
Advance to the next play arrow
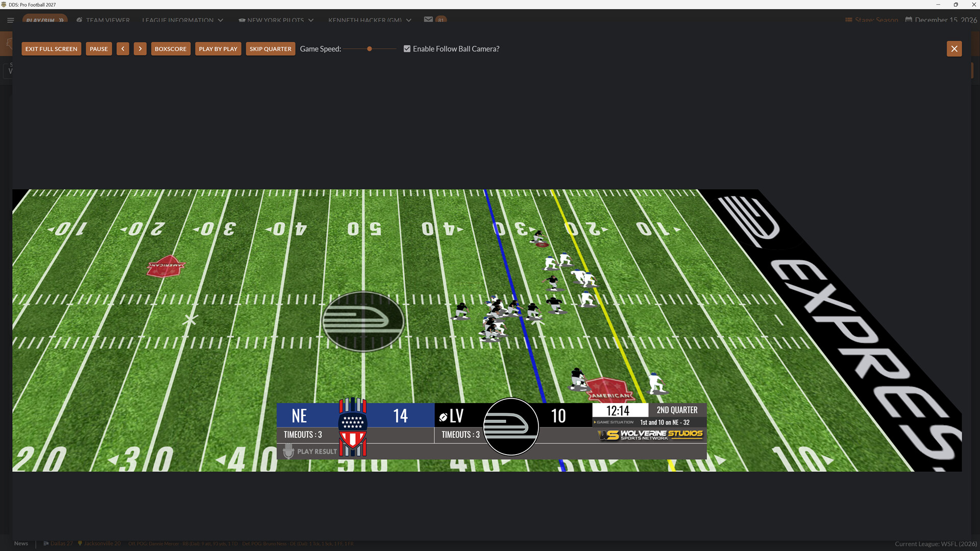pyautogui.click(x=140, y=49)
